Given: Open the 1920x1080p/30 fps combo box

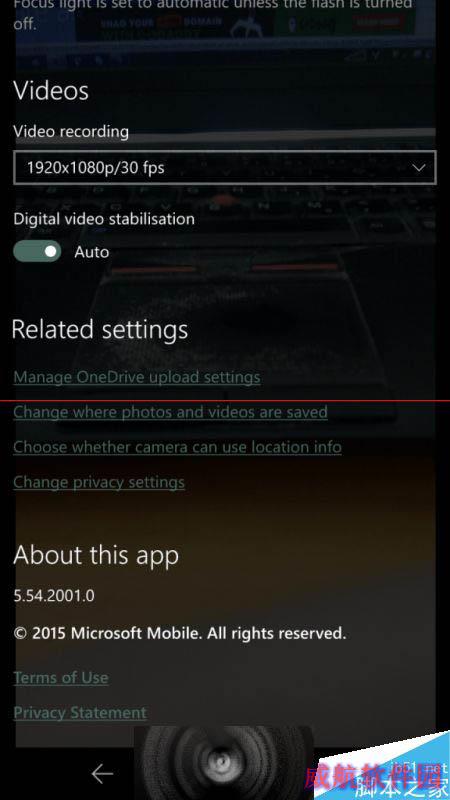Looking at the screenshot, I should pos(224,167).
